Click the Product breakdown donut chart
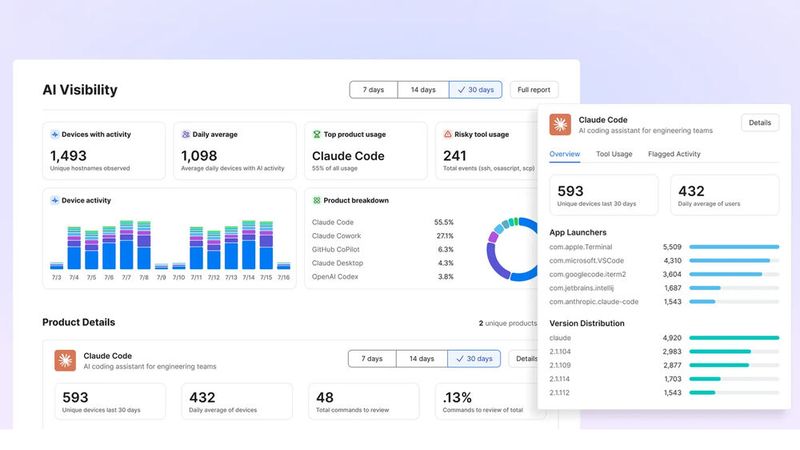This screenshot has width=800, height=450. point(512,249)
